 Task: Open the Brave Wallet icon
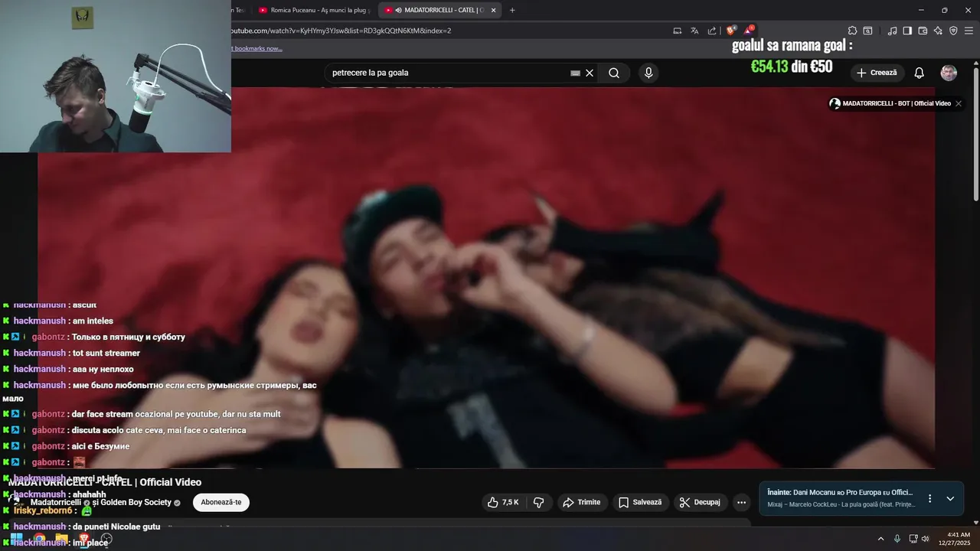(923, 31)
